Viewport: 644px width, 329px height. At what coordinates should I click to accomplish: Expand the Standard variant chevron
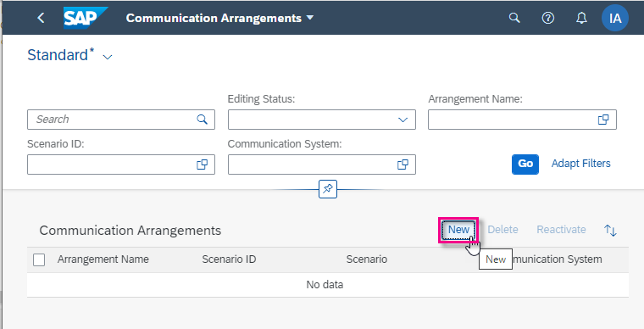pyautogui.click(x=108, y=57)
